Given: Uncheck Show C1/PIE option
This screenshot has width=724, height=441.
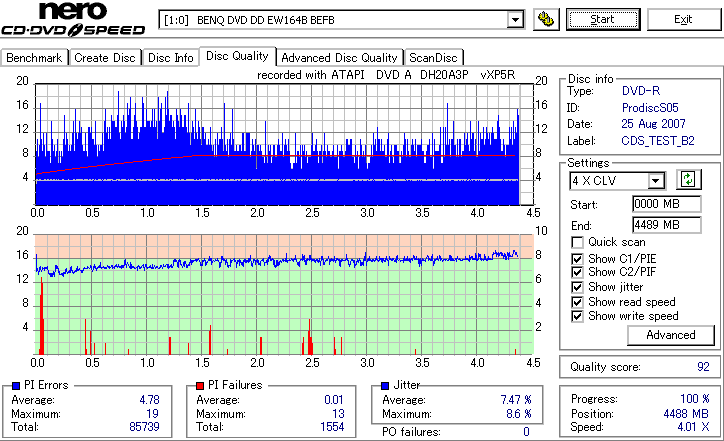Looking at the screenshot, I should pos(577,259).
